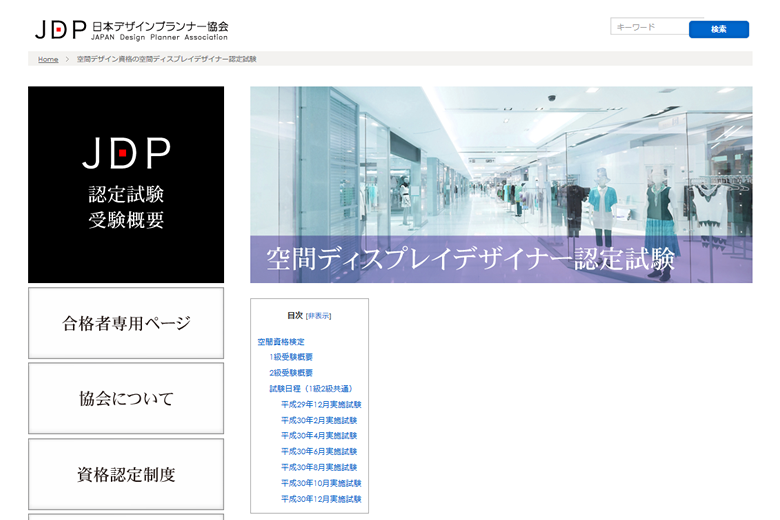Viewport: 780px width, 520px height.
Task: Open the 平成30年4月実施試験 link
Action: point(319,436)
